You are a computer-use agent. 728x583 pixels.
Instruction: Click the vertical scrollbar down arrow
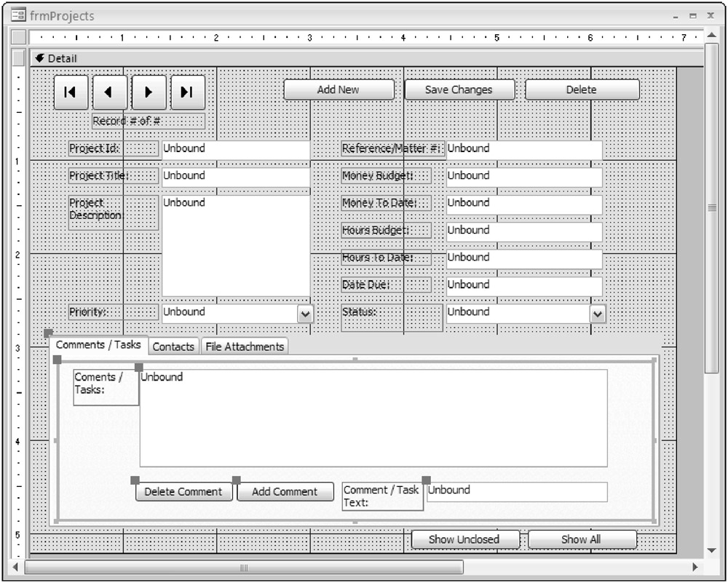[711, 550]
